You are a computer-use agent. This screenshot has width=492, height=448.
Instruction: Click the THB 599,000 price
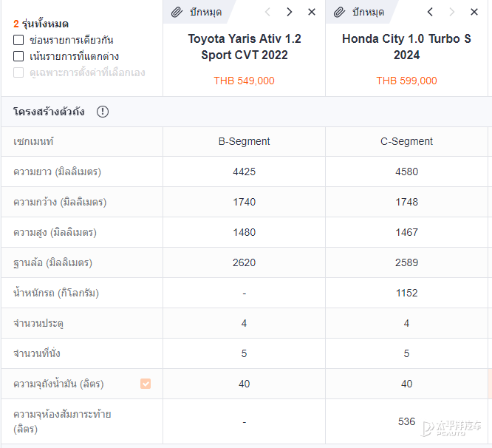pos(406,81)
